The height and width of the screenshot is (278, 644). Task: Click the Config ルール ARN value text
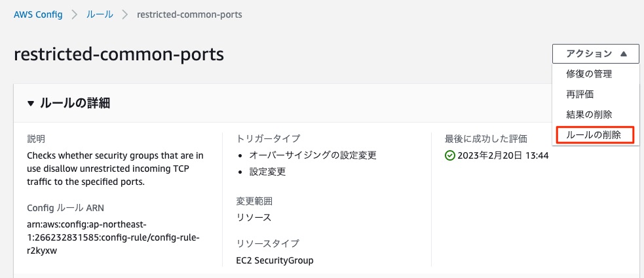click(113, 238)
